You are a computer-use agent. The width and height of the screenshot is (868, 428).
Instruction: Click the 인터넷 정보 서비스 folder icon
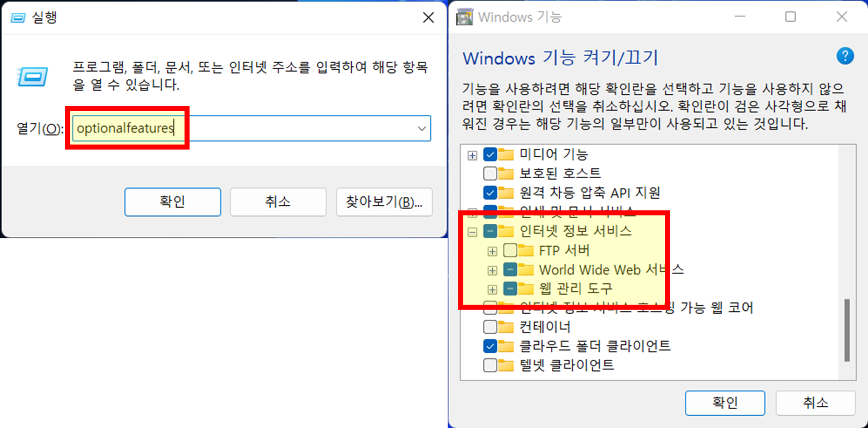coord(506,230)
